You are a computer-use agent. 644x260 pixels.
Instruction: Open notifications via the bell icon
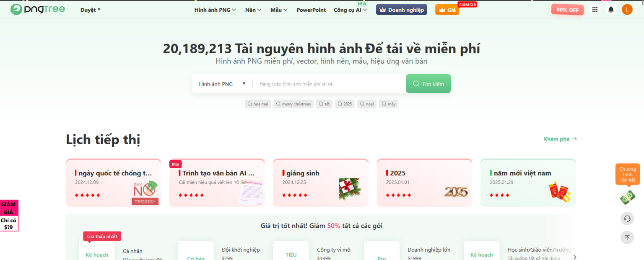611,9
